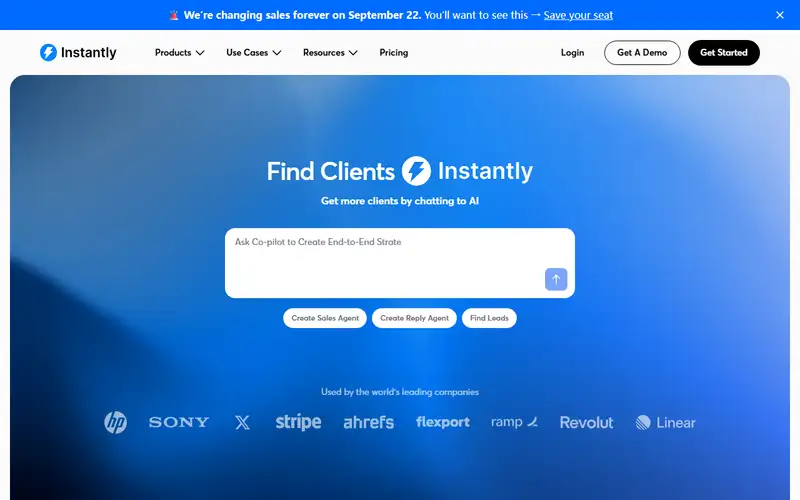Click the Stripe logo
The height and width of the screenshot is (500, 800).
tap(298, 422)
